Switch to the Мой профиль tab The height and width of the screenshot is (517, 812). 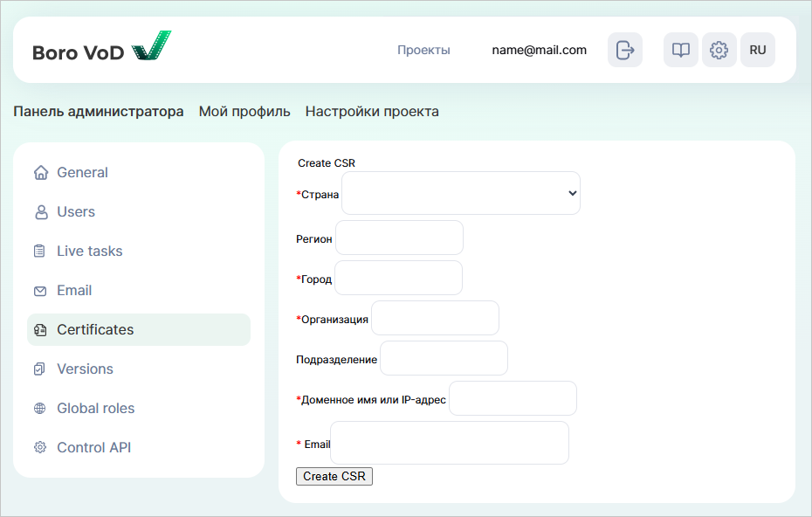click(x=244, y=112)
